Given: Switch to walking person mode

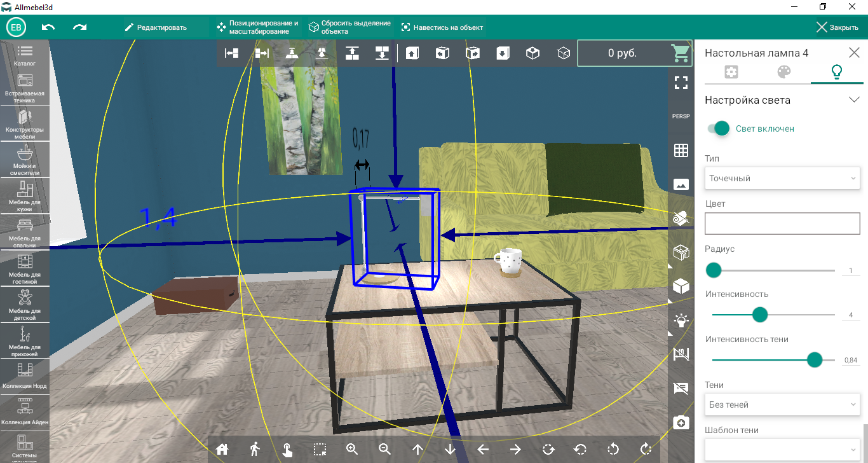Looking at the screenshot, I should click(x=255, y=449).
